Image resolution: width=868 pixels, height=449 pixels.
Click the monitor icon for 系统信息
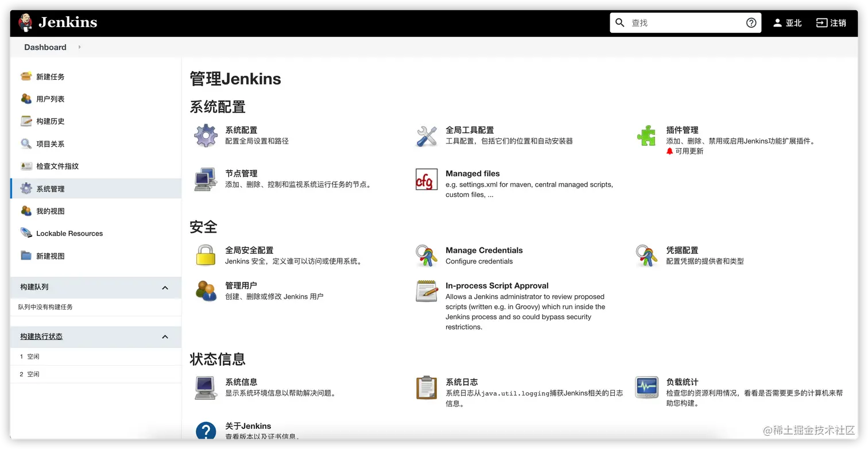(206, 388)
